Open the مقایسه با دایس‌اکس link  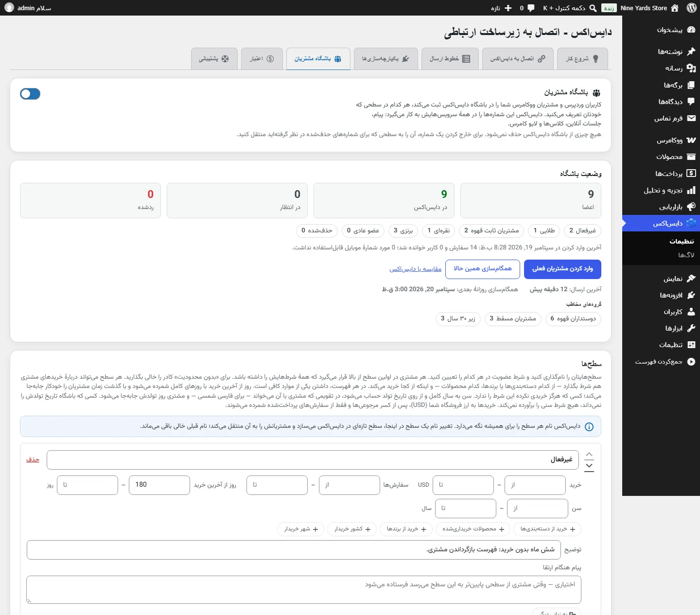tap(416, 269)
